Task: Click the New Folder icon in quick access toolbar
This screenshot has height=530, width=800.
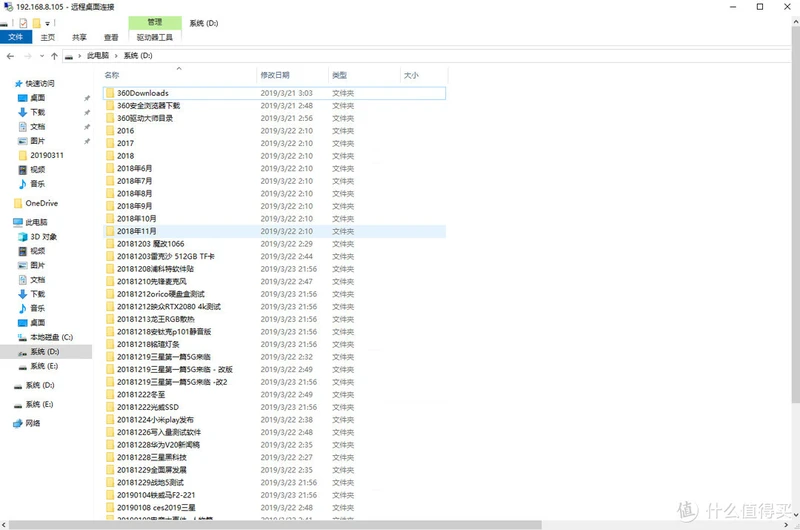Action: pyautogui.click(x=37, y=21)
